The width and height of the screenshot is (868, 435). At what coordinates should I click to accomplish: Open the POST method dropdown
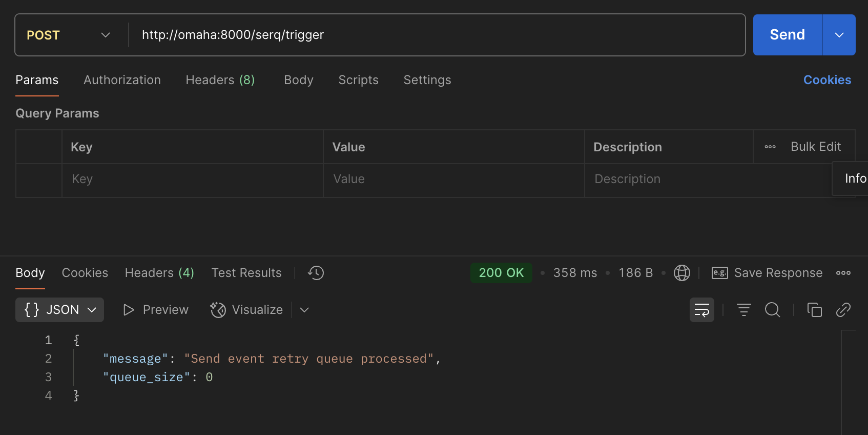pyautogui.click(x=69, y=35)
